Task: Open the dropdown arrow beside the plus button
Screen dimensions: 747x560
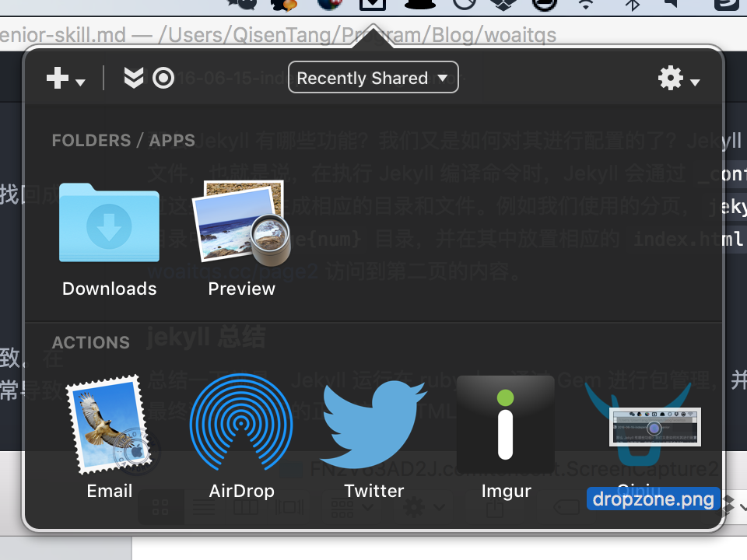Action: tap(80, 82)
